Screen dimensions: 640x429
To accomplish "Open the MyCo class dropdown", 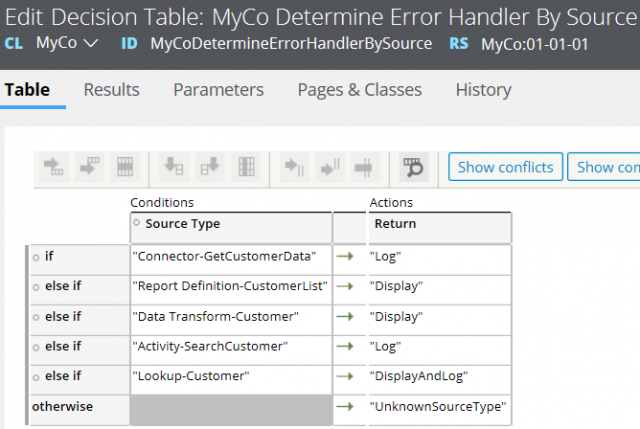I will 66,43.
